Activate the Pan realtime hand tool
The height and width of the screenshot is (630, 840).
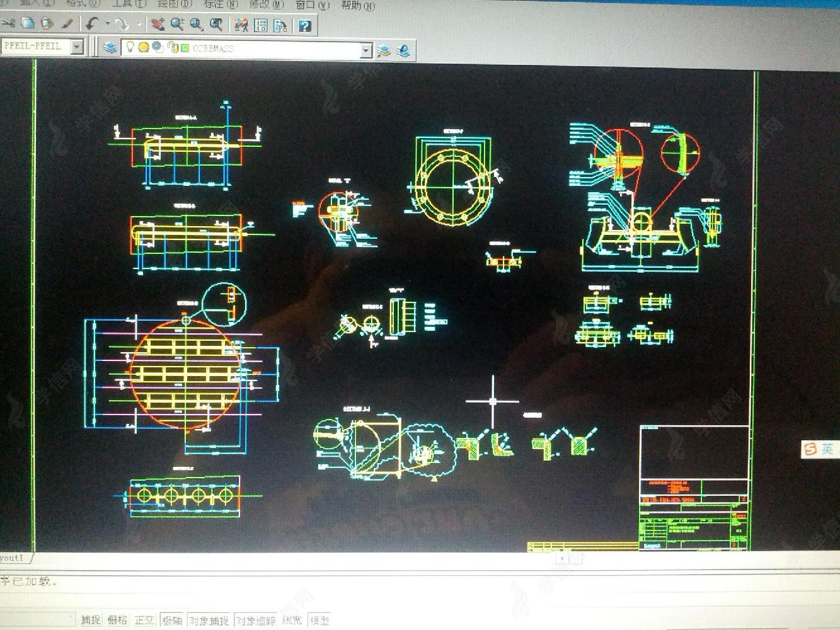click(x=158, y=25)
